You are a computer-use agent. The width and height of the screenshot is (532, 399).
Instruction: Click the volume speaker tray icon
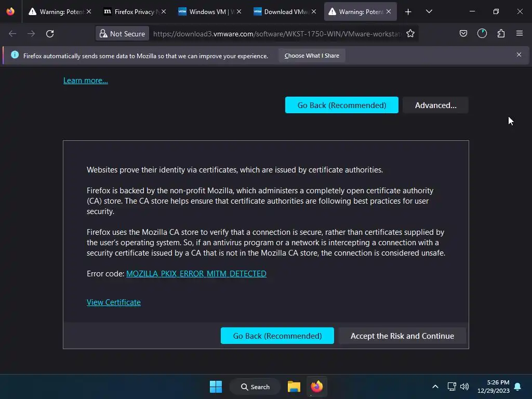(464, 387)
